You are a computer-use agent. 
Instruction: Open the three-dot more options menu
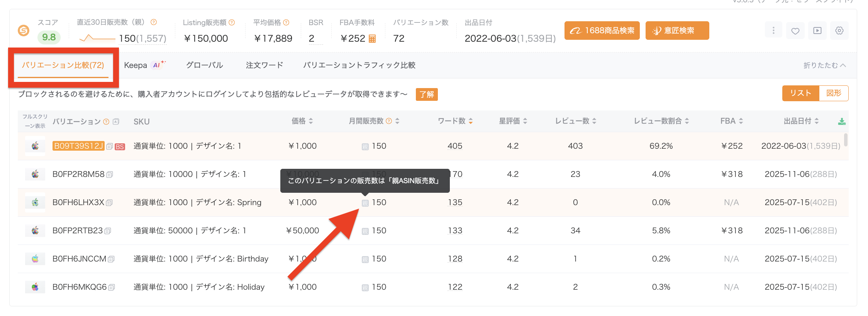(x=773, y=31)
